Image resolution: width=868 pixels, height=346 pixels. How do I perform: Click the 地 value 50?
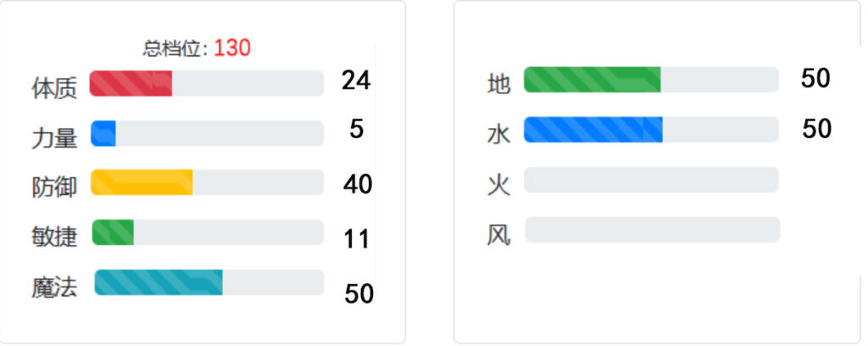pyautogui.click(x=815, y=79)
